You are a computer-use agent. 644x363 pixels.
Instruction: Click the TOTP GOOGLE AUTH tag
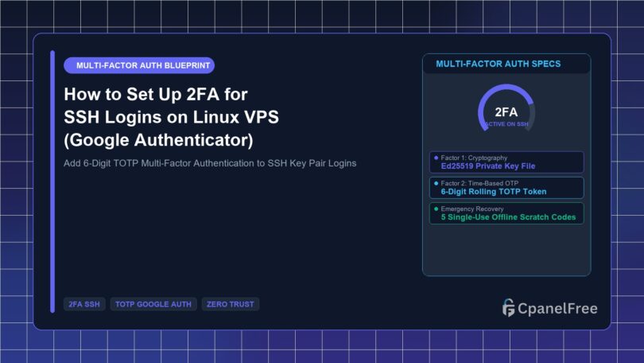pos(153,304)
